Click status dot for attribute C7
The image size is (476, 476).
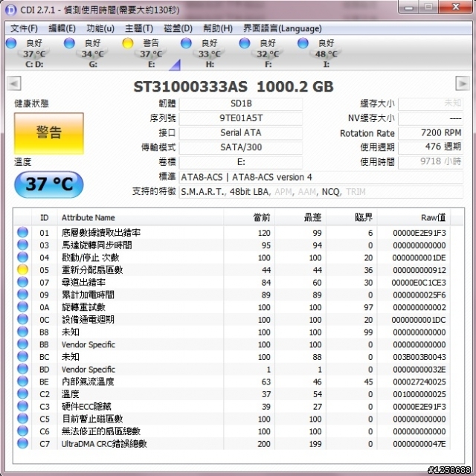[x=22, y=443]
